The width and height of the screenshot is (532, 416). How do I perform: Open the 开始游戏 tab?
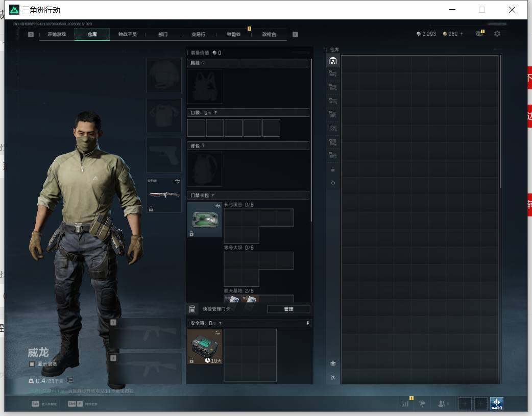click(57, 34)
